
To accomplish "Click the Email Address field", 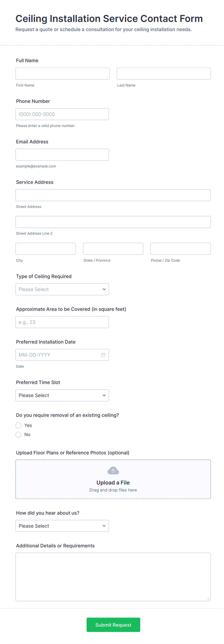I will click(62, 154).
